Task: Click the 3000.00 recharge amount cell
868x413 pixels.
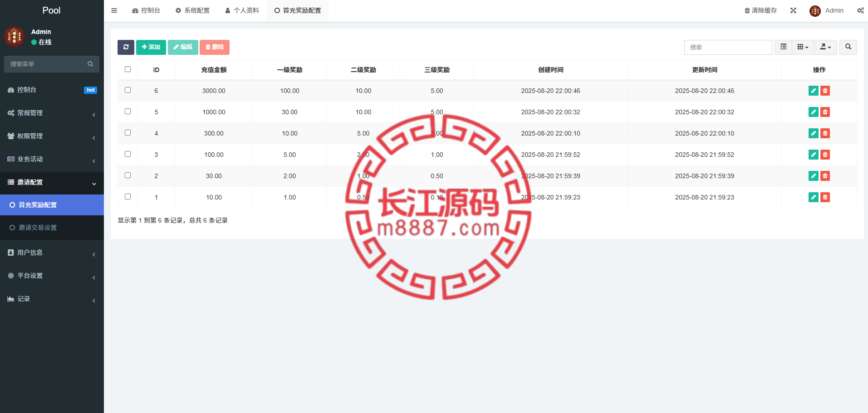Action: pos(214,91)
